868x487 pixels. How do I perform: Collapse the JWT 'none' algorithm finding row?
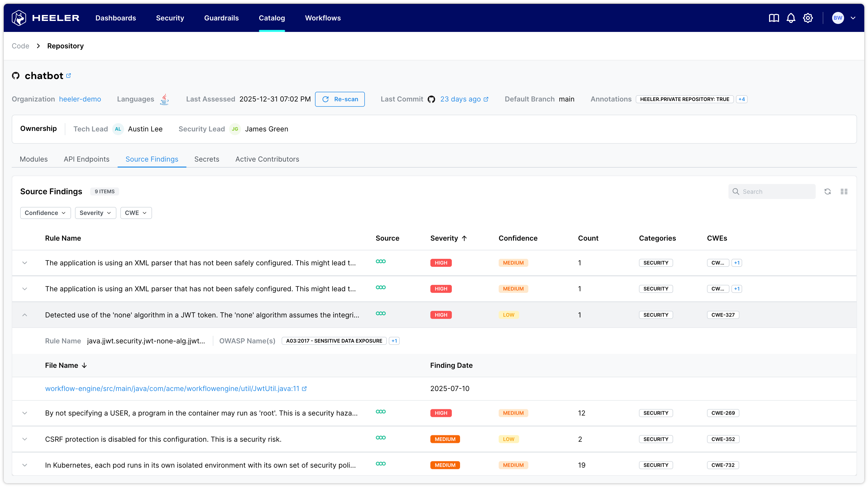25,315
